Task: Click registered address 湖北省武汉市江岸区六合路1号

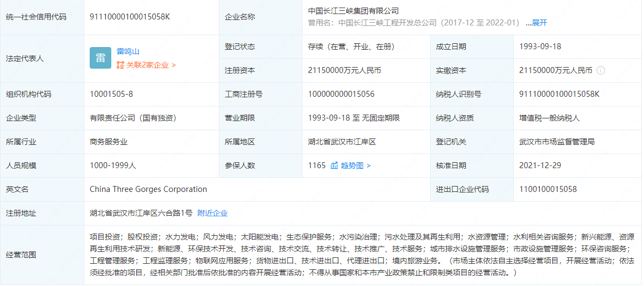Action: [x=142, y=213]
